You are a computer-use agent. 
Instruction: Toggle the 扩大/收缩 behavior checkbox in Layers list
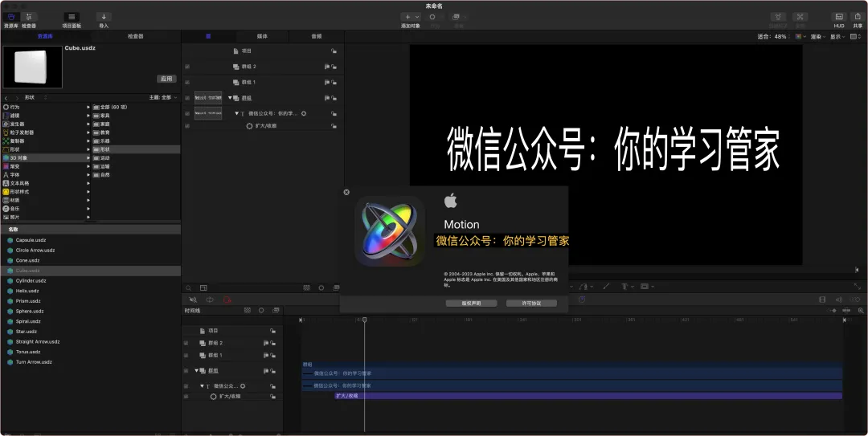pyautogui.click(x=187, y=126)
